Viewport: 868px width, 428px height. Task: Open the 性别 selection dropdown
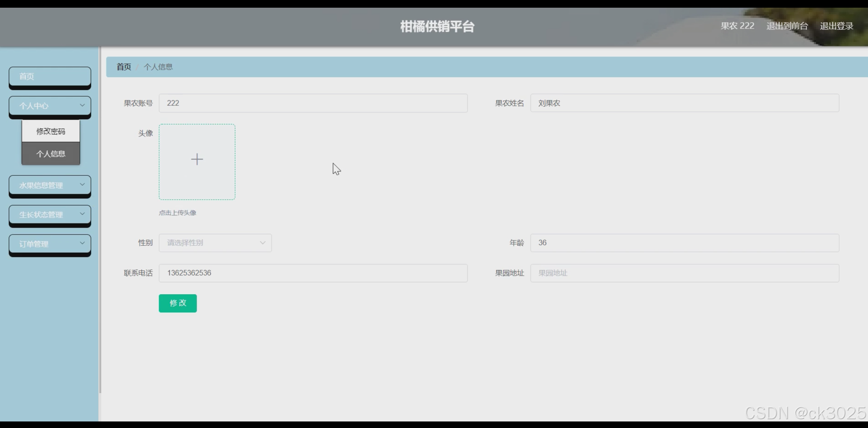[x=215, y=243]
